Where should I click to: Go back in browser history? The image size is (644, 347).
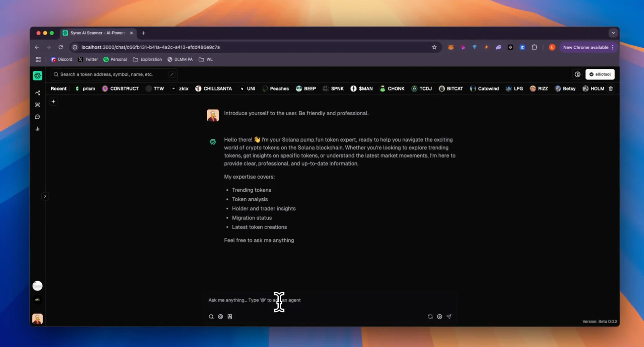[37, 47]
